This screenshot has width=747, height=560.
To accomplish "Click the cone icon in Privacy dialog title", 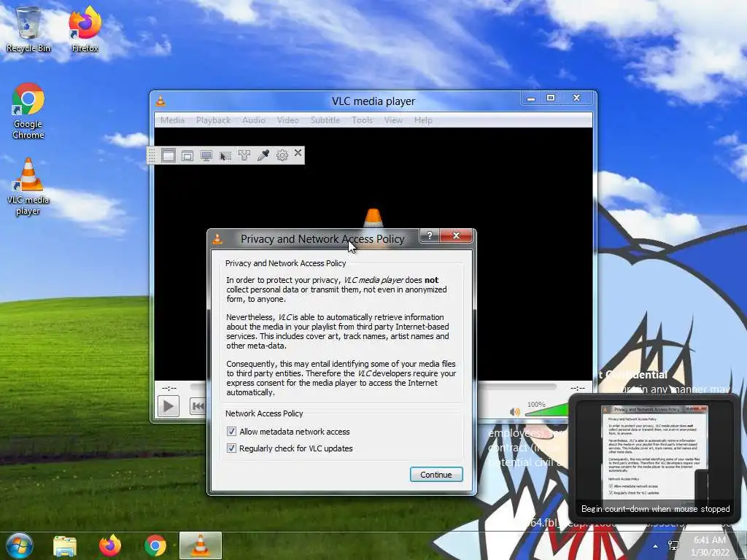I will point(217,238).
